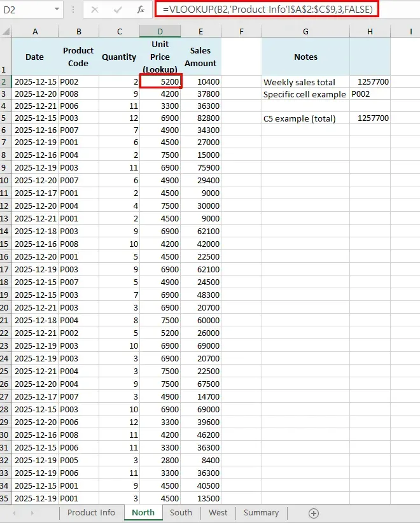Open the South sheet tab
This screenshot has height=523, width=420.
click(181, 513)
